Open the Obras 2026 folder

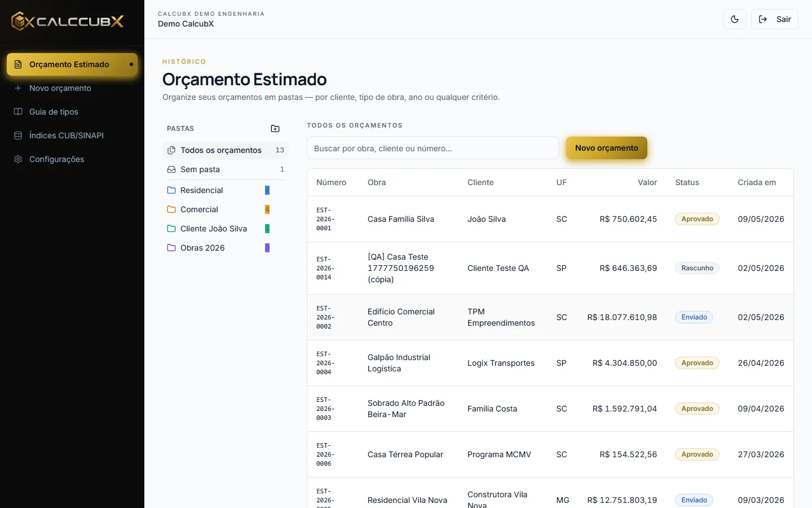pos(219,248)
